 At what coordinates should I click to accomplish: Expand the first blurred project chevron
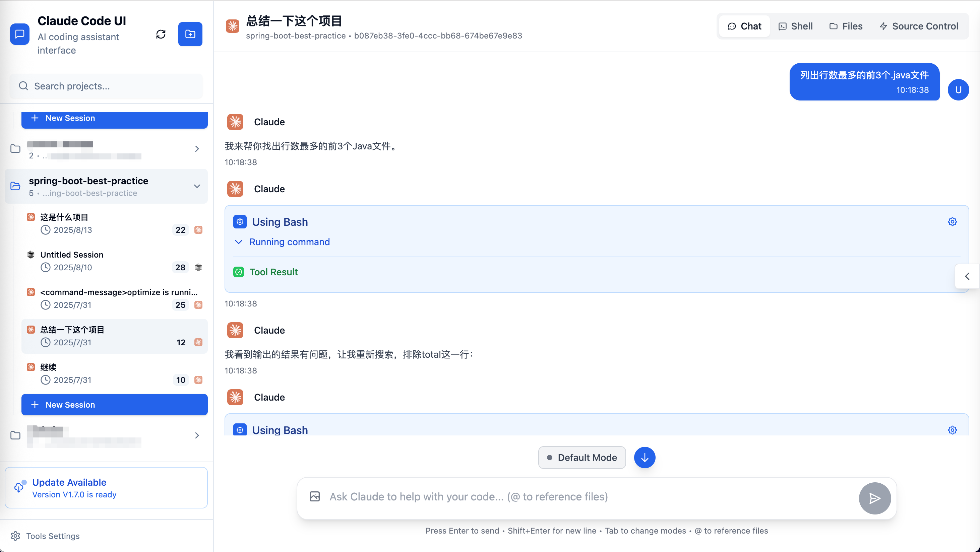pyautogui.click(x=197, y=149)
